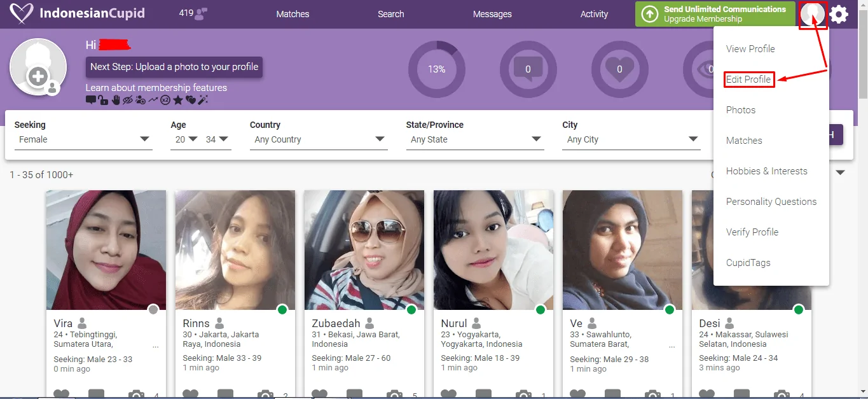Click the unlocked padlock membership feature icon

click(x=102, y=100)
